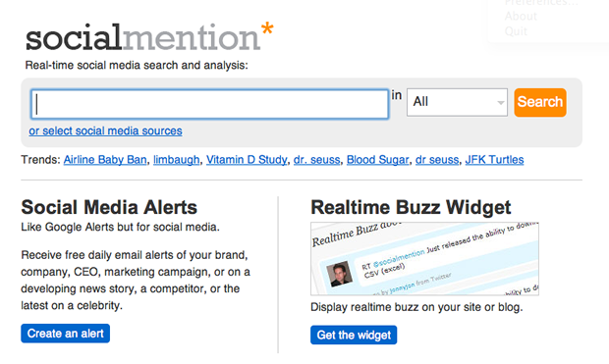Open the JFK Turtles trend
609x364 pixels.
494,160
